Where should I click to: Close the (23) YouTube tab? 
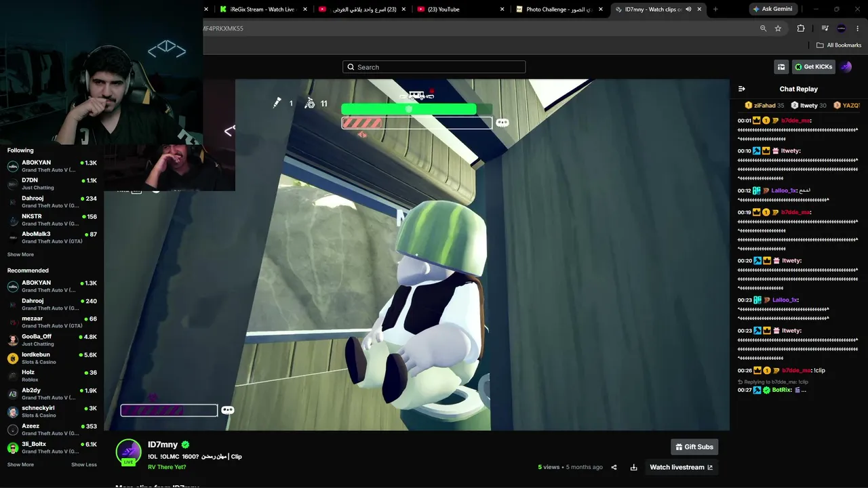click(x=502, y=9)
